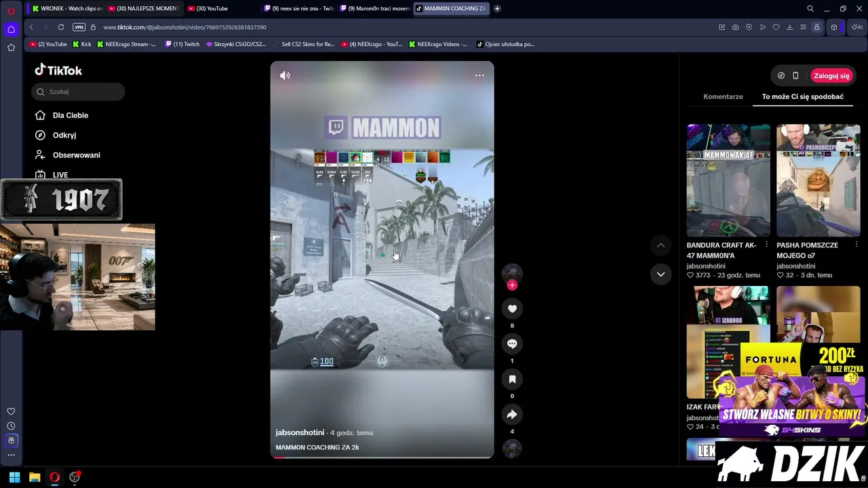Viewport: 868px width, 488px height.
Task: Open more options for BANDURA CRAFT video
Action: [x=766, y=245]
